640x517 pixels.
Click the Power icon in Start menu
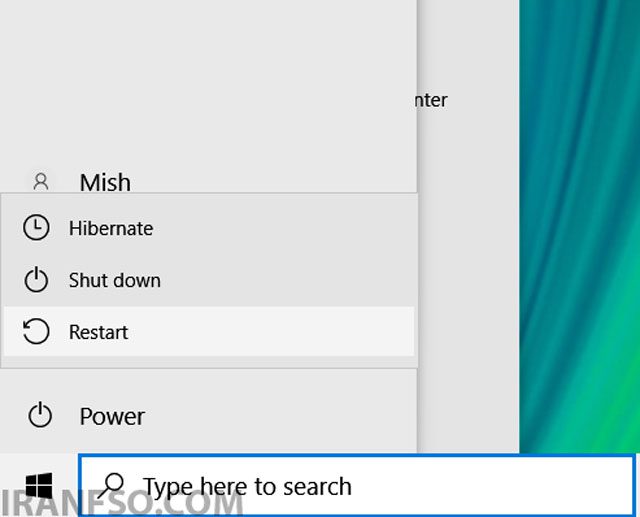(40, 415)
